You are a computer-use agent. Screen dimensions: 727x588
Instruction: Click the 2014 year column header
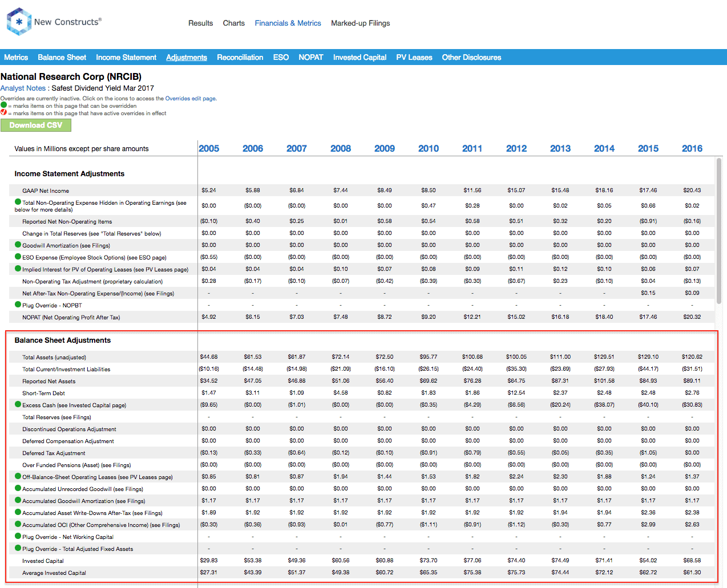coord(604,149)
